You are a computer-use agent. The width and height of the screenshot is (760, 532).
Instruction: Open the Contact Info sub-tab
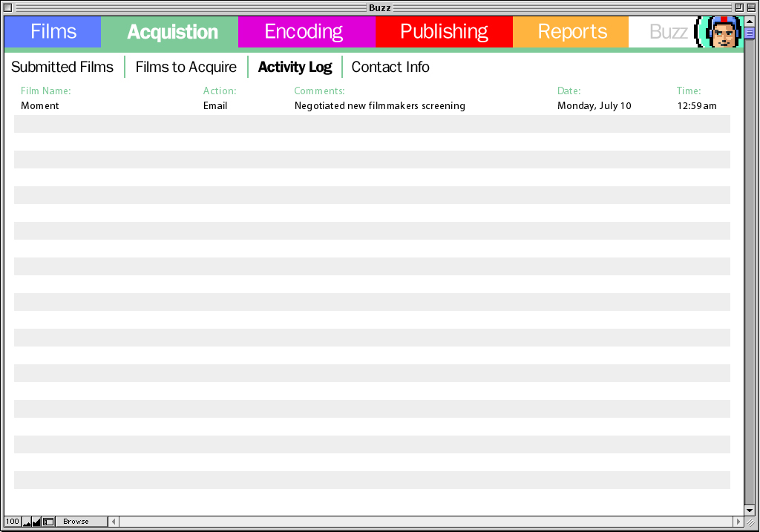click(390, 67)
